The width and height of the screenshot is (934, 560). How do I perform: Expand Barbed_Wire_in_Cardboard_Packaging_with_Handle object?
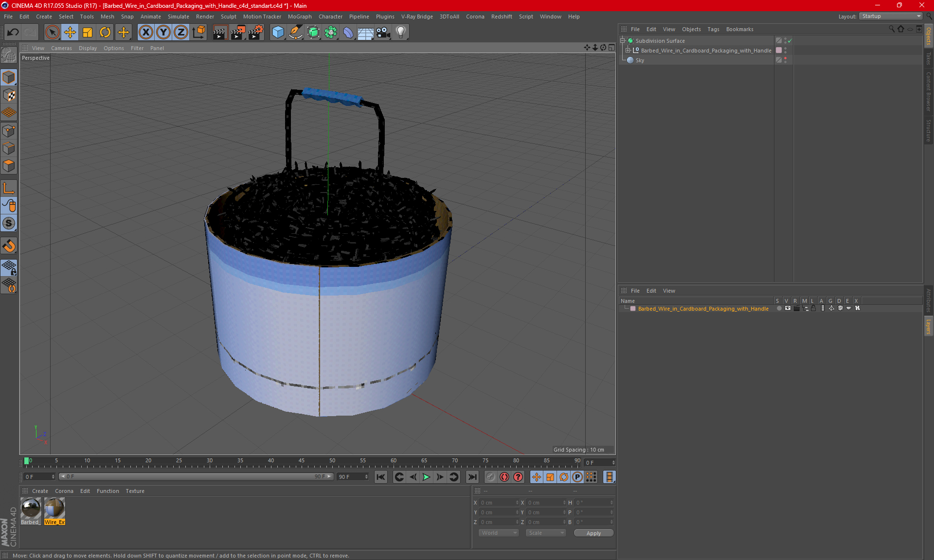628,51
